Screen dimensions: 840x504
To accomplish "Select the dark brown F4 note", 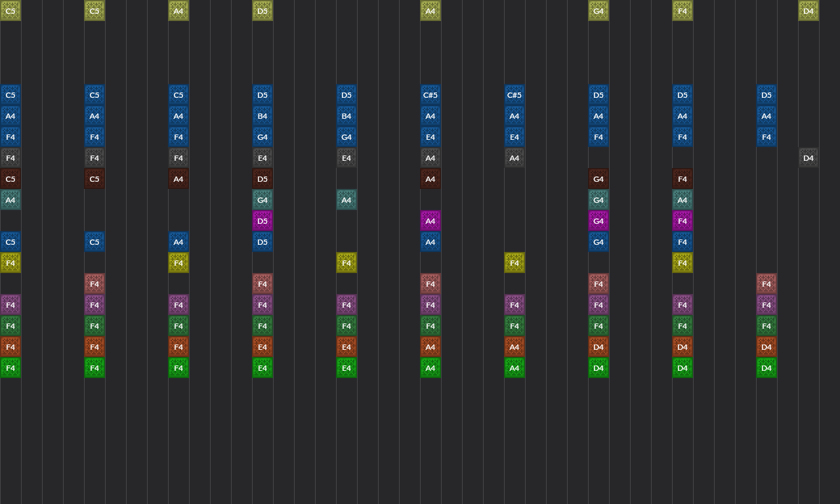I will point(682,179).
